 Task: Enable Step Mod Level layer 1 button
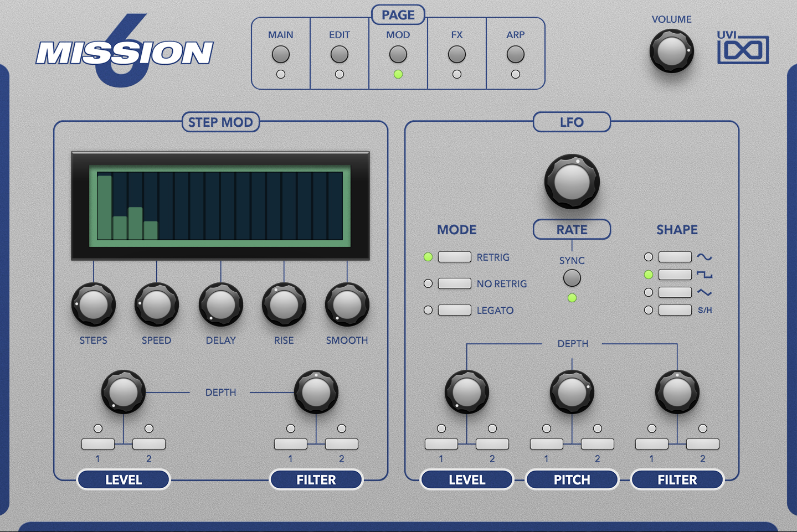[x=98, y=443]
